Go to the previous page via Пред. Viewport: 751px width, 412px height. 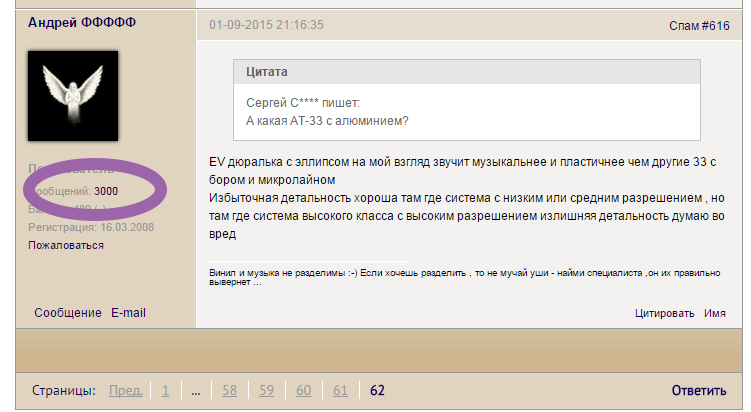pos(126,390)
